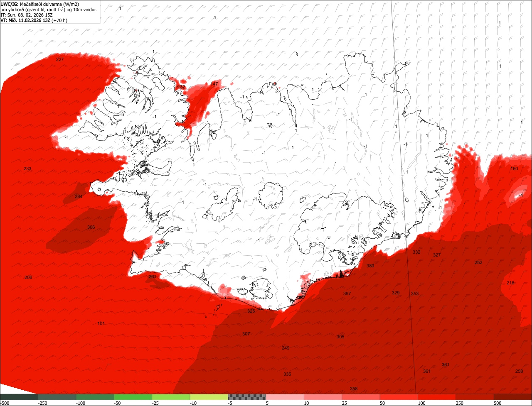This screenshot has height=406, width=532.
Task: Click the map value 325
Action: pos(251,311)
